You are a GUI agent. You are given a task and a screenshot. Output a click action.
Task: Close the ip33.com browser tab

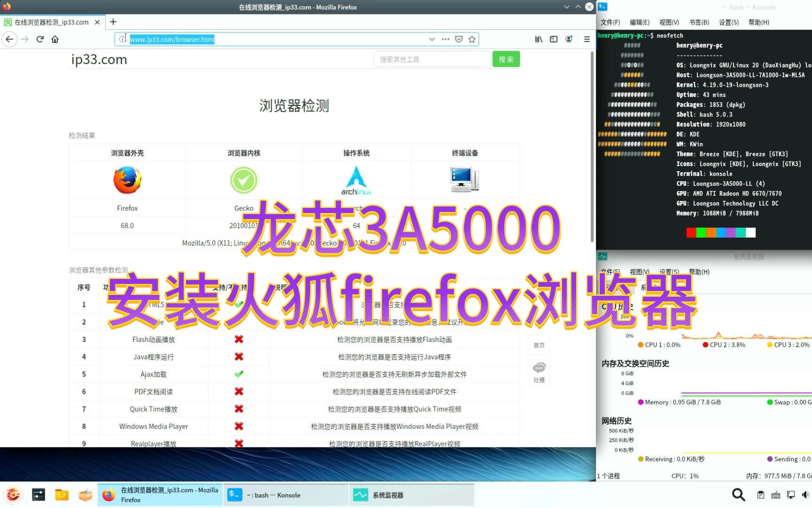(x=97, y=22)
